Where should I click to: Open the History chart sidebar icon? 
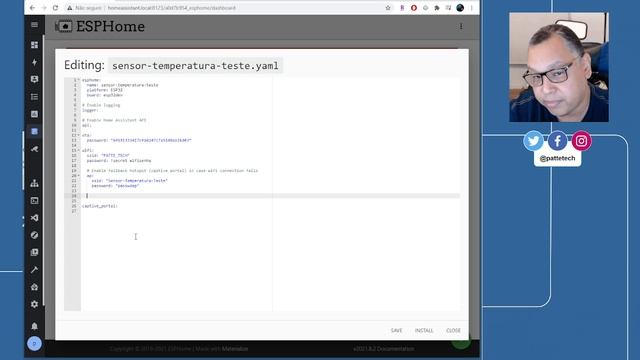click(34, 114)
